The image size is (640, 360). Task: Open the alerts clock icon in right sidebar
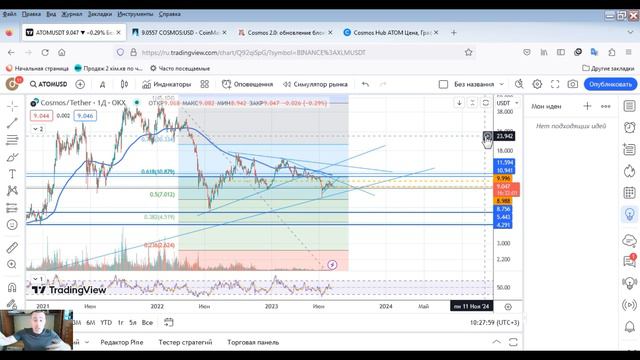coord(629,127)
